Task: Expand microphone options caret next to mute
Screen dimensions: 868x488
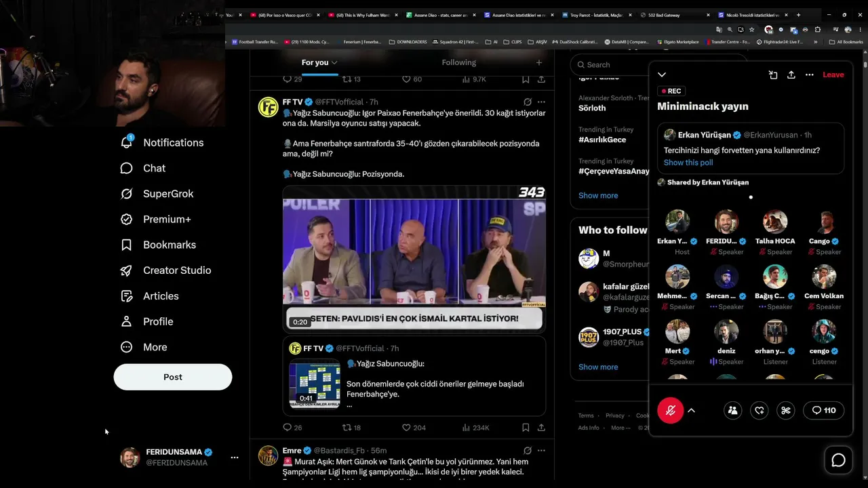Action: click(692, 410)
